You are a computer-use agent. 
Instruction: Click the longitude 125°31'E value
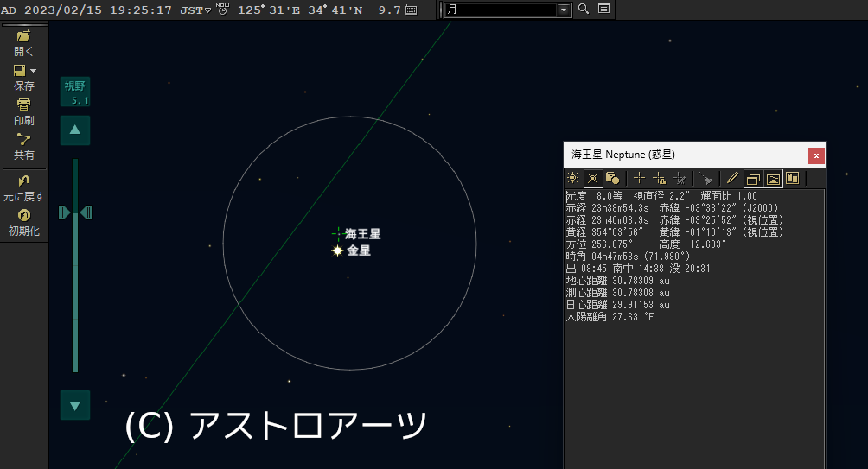tap(269, 10)
